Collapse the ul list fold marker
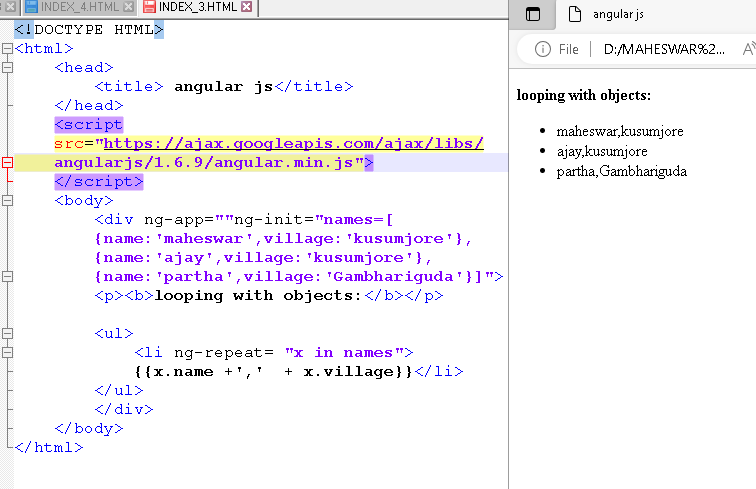The width and height of the screenshot is (756, 489). 8,333
